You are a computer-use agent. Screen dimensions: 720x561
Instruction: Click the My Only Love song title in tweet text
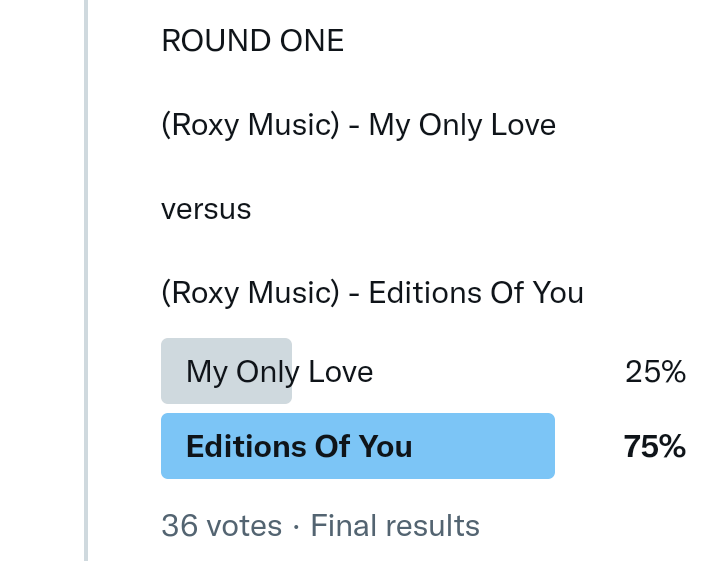click(462, 126)
